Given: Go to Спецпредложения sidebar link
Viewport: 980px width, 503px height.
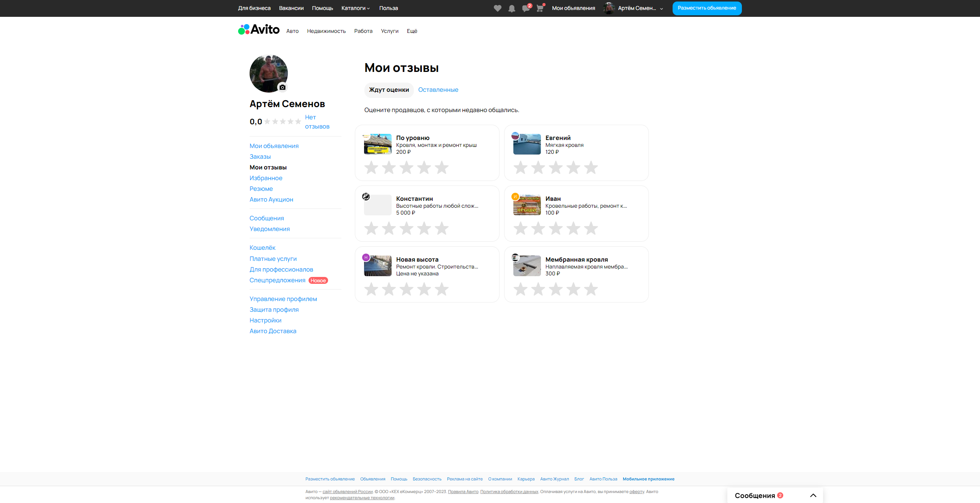Looking at the screenshot, I should (277, 280).
